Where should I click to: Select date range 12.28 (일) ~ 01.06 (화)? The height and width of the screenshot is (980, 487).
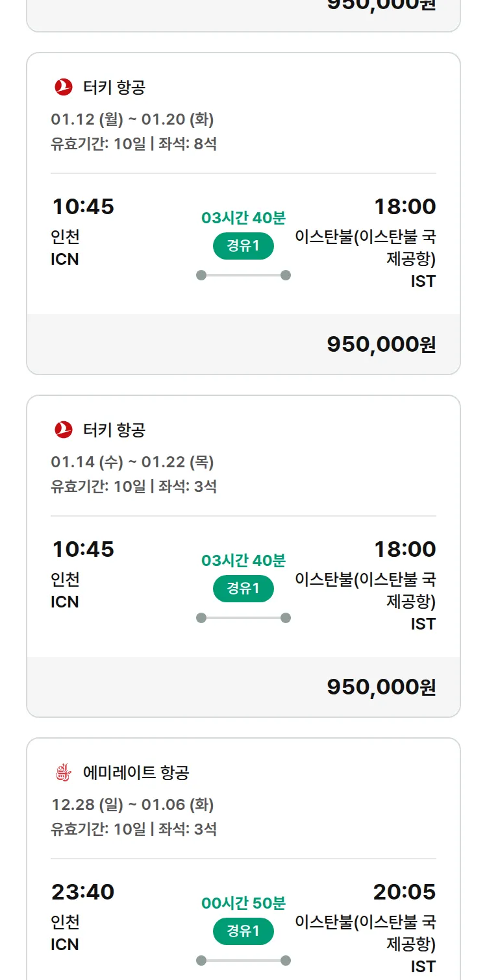pos(132,805)
